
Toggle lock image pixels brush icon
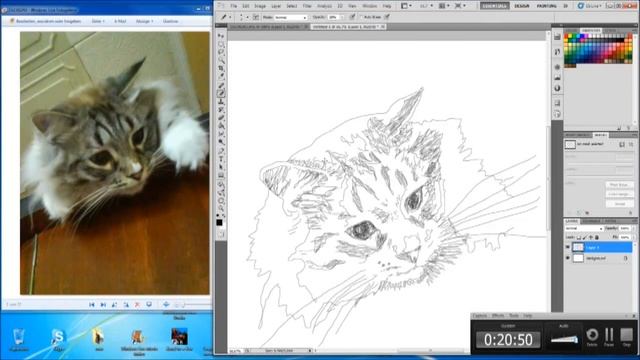click(584, 237)
